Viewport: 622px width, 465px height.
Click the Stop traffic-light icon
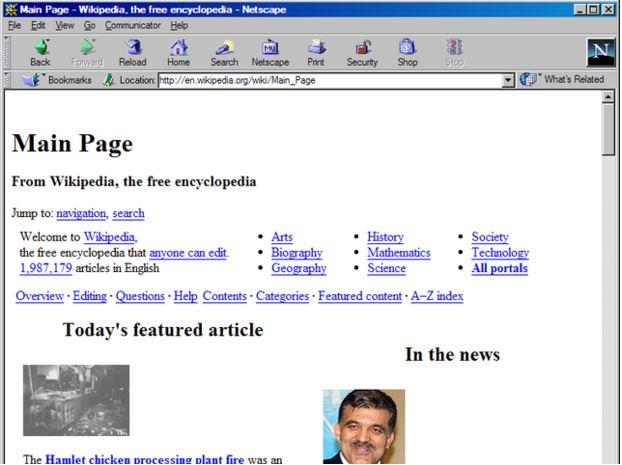[454, 47]
